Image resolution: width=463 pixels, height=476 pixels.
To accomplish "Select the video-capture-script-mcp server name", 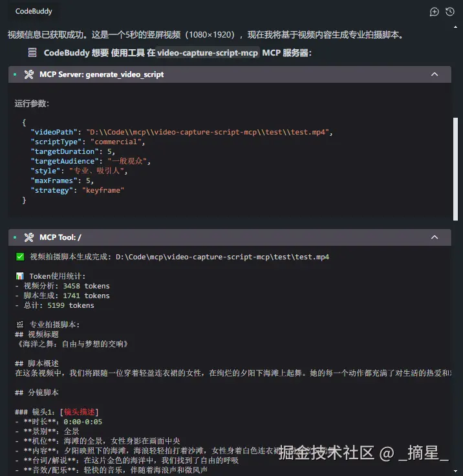I will [x=208, y=53].
